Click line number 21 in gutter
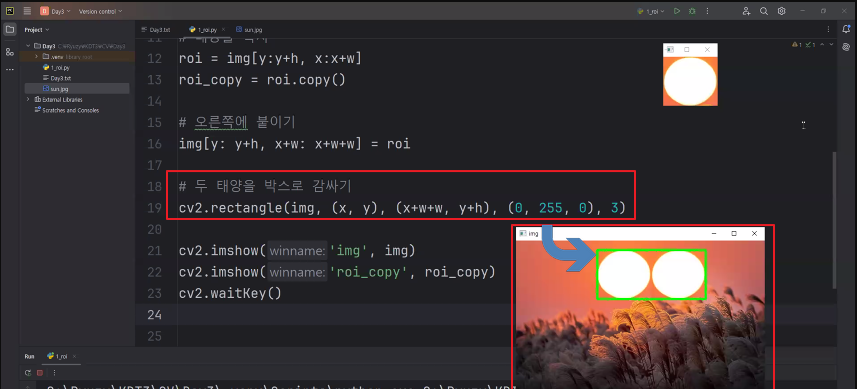Viewport: 857px width, 389px height. coord(155,251)
